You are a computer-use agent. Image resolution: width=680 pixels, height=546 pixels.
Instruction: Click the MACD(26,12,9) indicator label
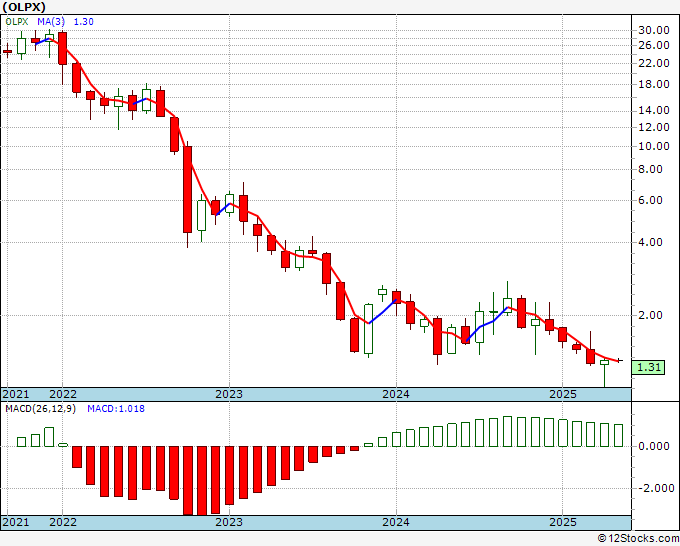(x=40, y=409)
